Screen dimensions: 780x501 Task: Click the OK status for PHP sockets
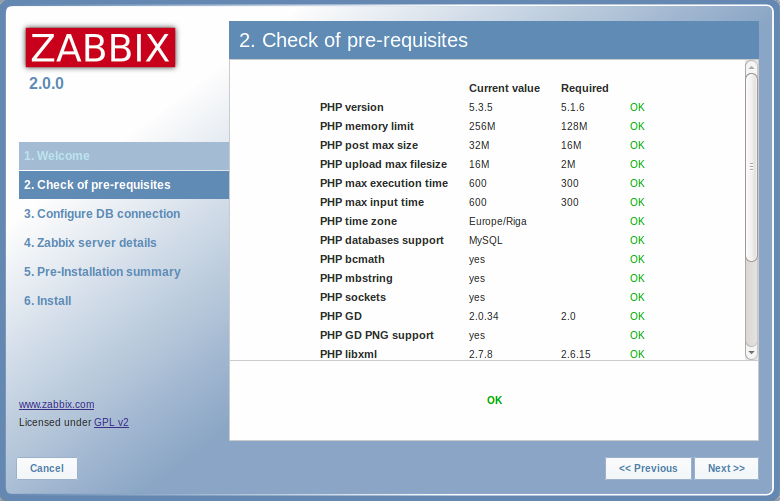pos(637,298)
